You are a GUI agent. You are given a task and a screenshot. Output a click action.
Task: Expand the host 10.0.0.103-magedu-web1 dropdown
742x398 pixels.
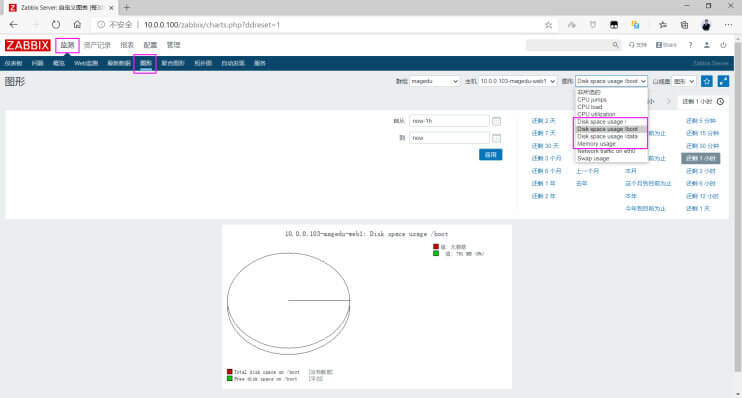[517, 81]
